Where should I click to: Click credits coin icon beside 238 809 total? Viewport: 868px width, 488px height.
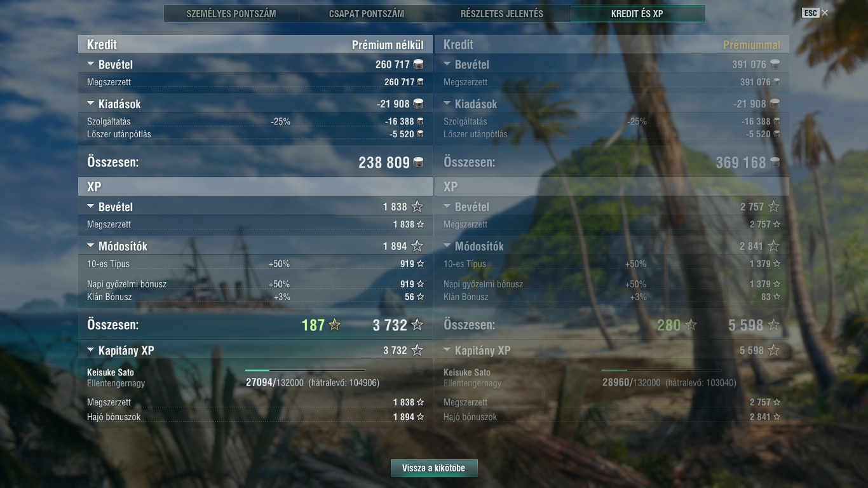pos(418,162)
